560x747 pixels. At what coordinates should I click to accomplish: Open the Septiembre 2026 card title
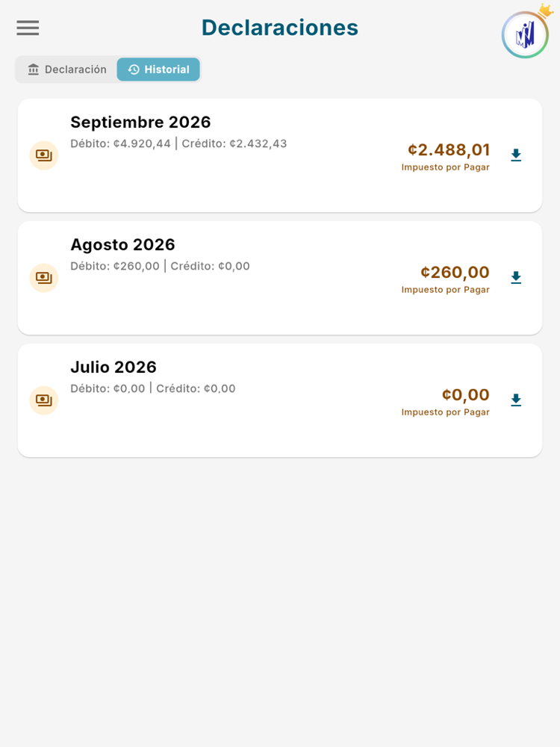click(140, 123)
